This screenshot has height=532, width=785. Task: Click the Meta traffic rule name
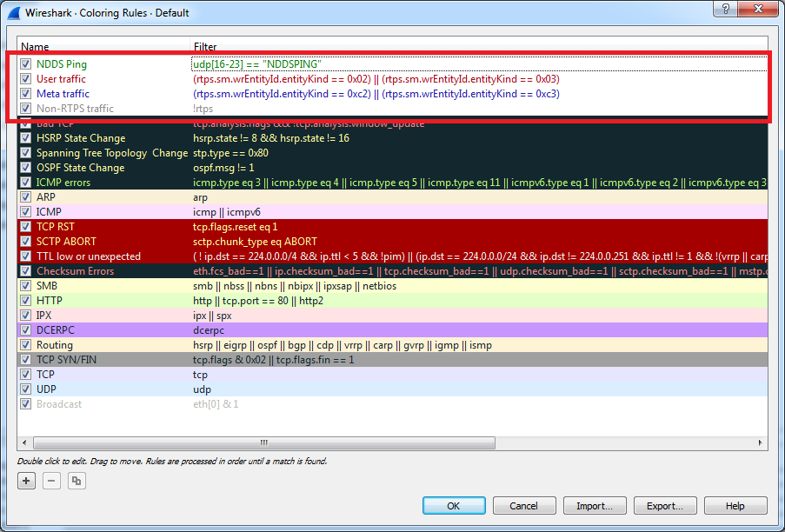tap(63, 94)
